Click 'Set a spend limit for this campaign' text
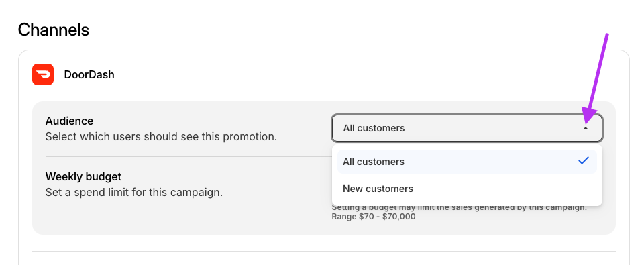 click(134, 192)
